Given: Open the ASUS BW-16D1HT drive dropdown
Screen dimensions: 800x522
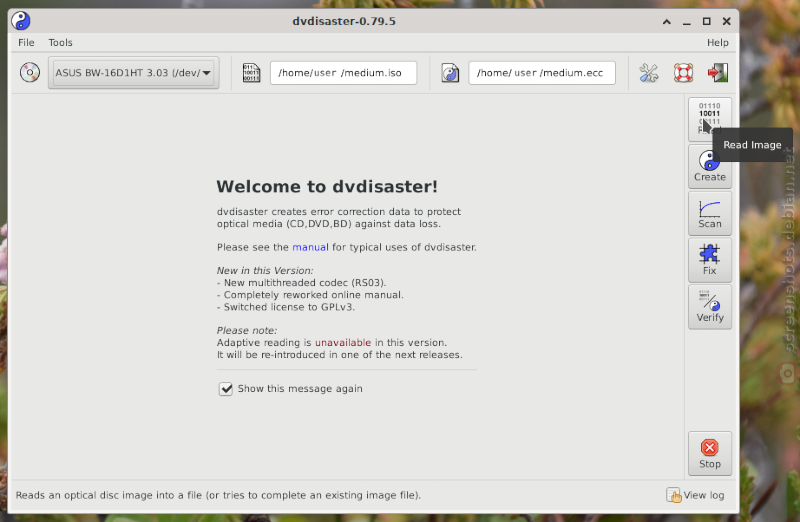Looking at the screenshot, I should click(134, 73).
